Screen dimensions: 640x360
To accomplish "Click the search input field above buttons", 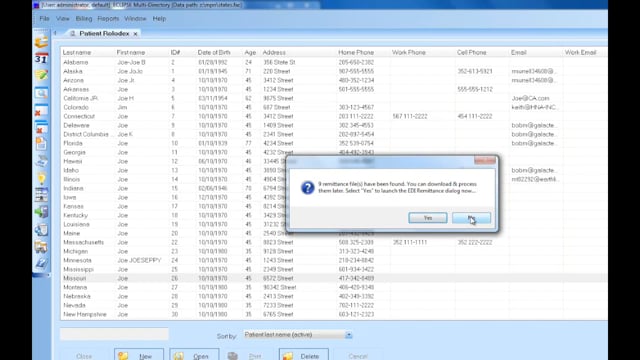I will point(114,334).
